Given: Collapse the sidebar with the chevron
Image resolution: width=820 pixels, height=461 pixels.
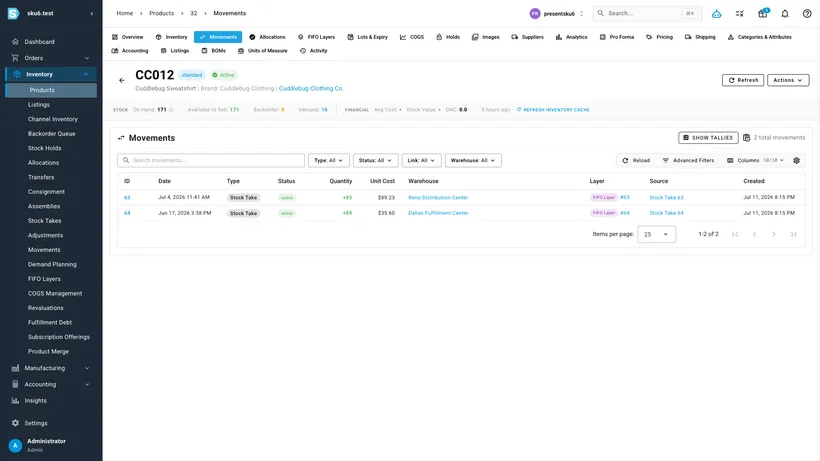Looking at the screenshot, I should (92, 14).
